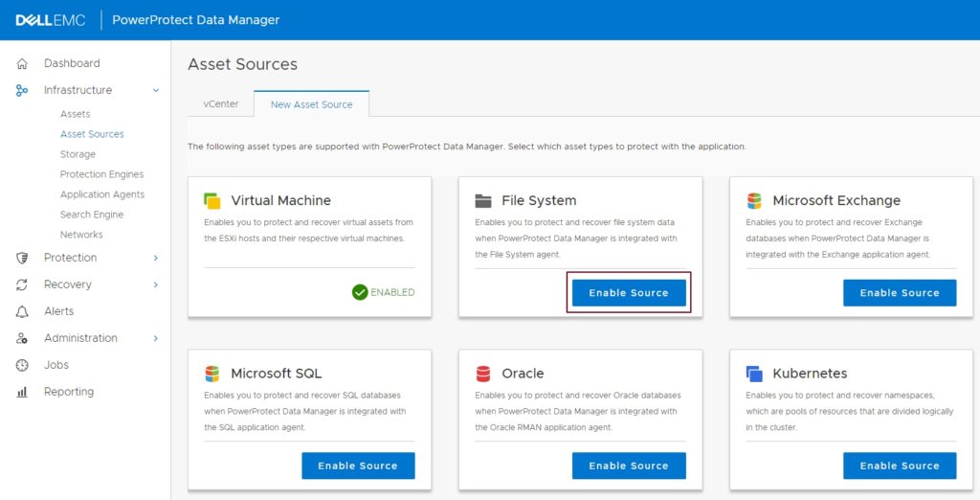Select Asset Sources in the sidebar

tap(92, 134)
